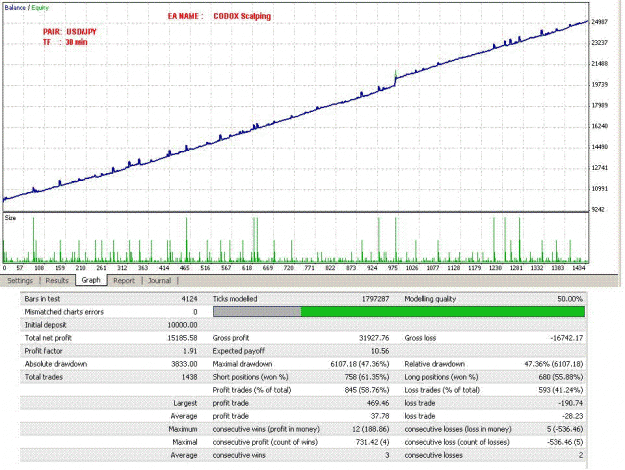Click the 24987 label on the balance axis
This screenshot has height=470, width=625.
coord(599,22)
